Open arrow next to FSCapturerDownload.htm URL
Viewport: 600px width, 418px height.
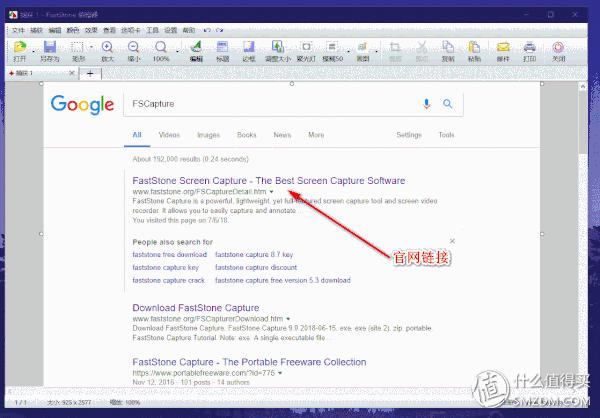[288, 319]
